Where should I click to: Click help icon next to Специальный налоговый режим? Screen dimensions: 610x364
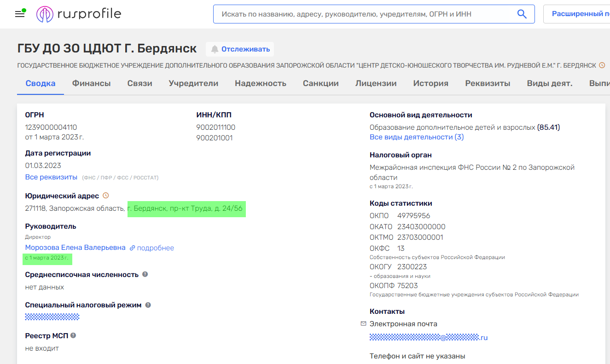click(x=148, y=305)
